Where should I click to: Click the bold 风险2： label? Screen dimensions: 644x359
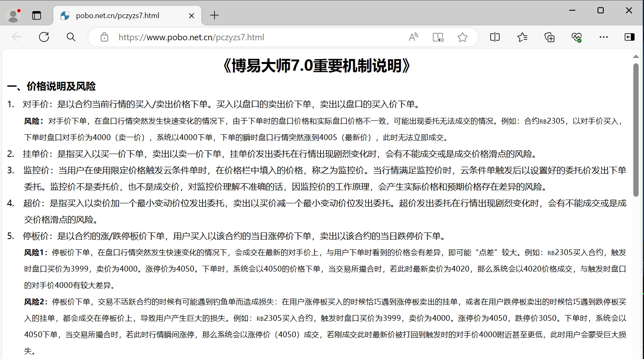(36, 302)
